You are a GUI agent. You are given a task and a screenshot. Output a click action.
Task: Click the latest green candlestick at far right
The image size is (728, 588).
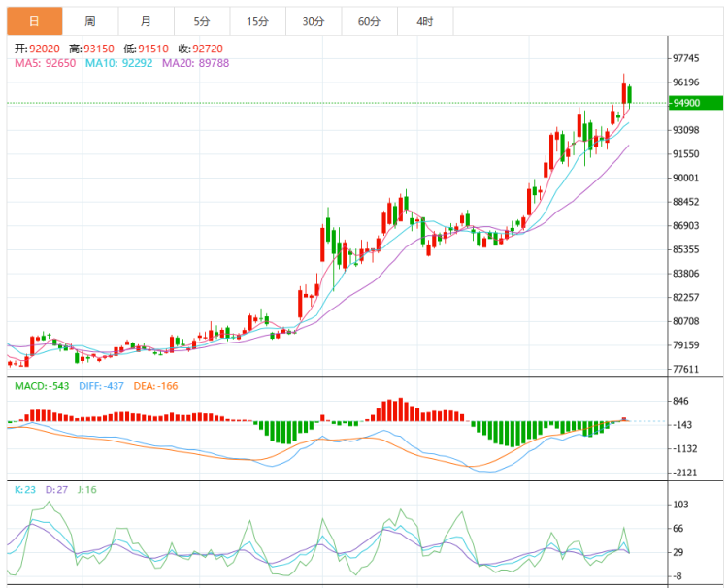point(631,94)
